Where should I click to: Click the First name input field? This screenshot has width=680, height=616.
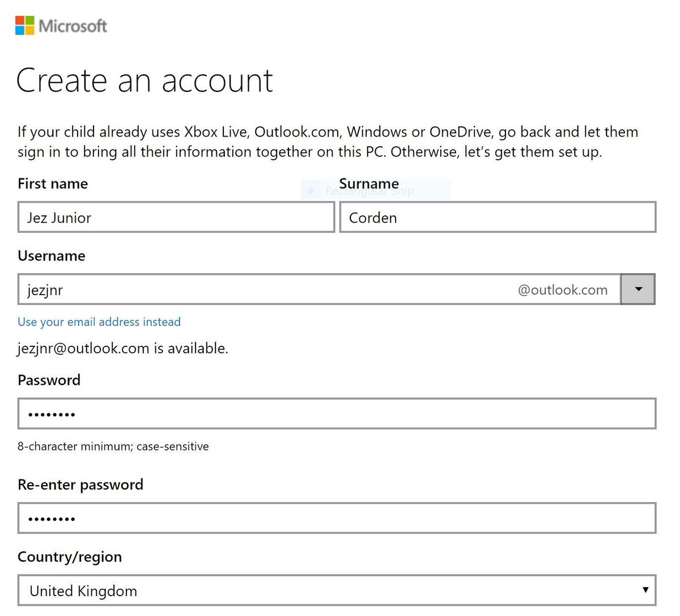coord(176,217)
